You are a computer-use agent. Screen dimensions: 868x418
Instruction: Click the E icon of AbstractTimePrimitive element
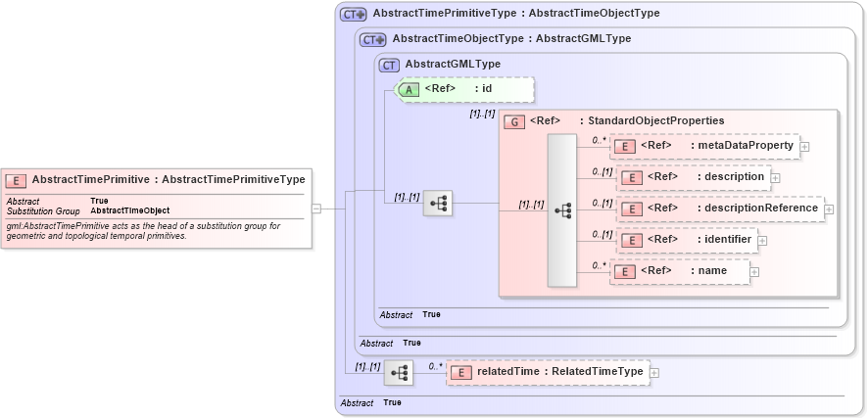coord(16,180)
